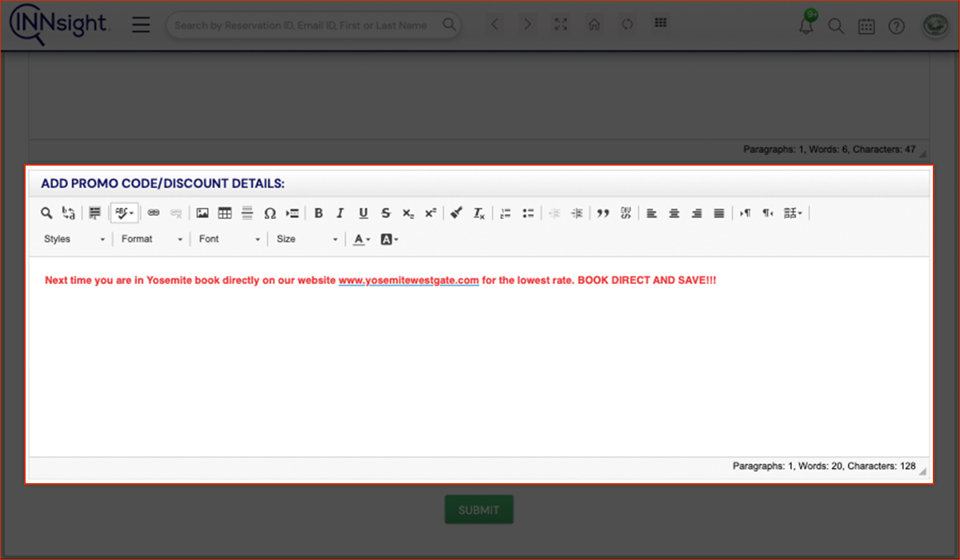This screenshot has height=560, width=960.
Task: Align text right
Action: 697,213
